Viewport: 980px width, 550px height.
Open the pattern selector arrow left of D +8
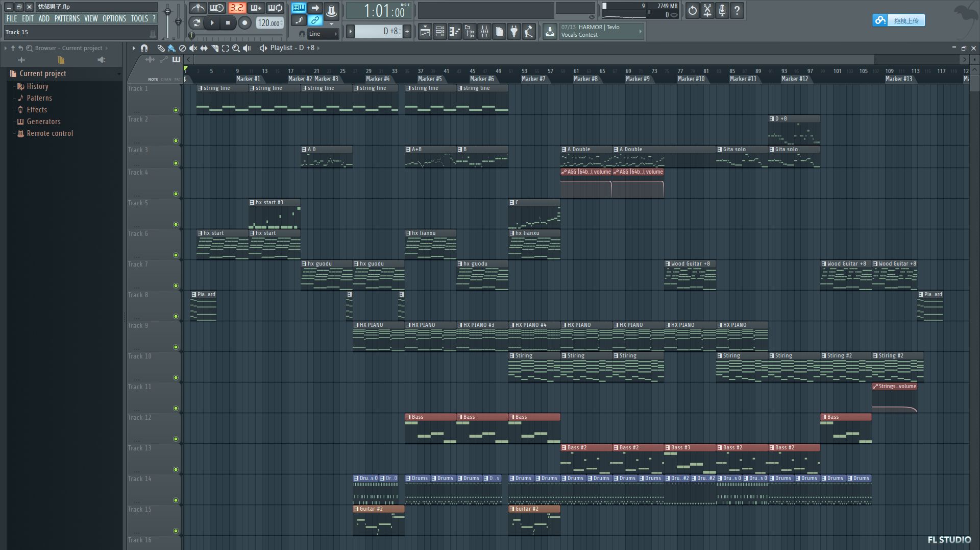point(350,31)
